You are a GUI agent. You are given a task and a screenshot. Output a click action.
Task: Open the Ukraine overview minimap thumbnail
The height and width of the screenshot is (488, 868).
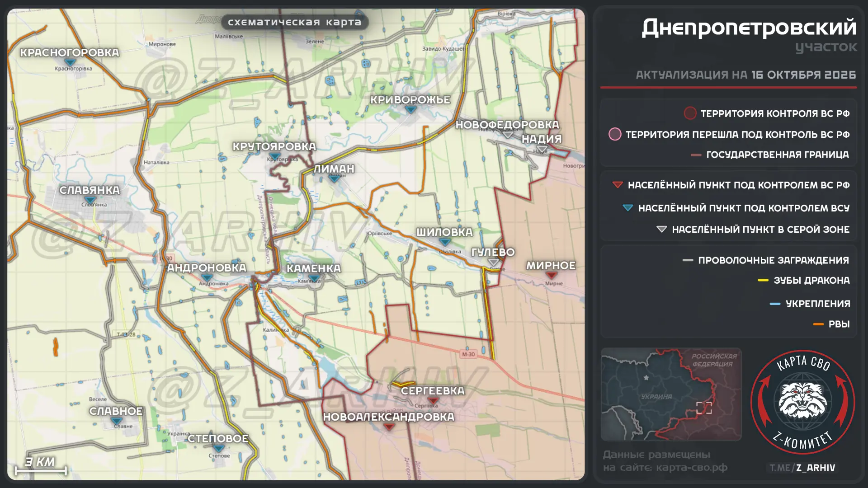coord(671,394)
